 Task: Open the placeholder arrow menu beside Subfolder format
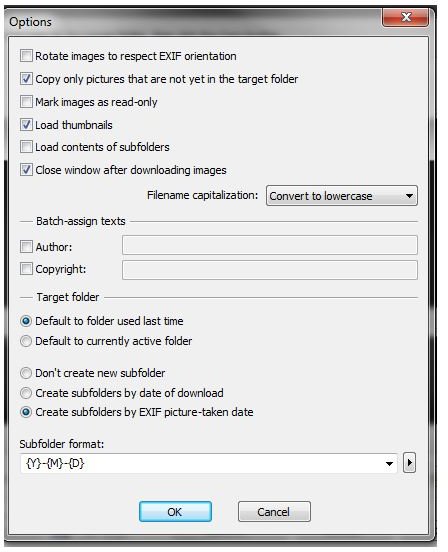click(409, 463)
